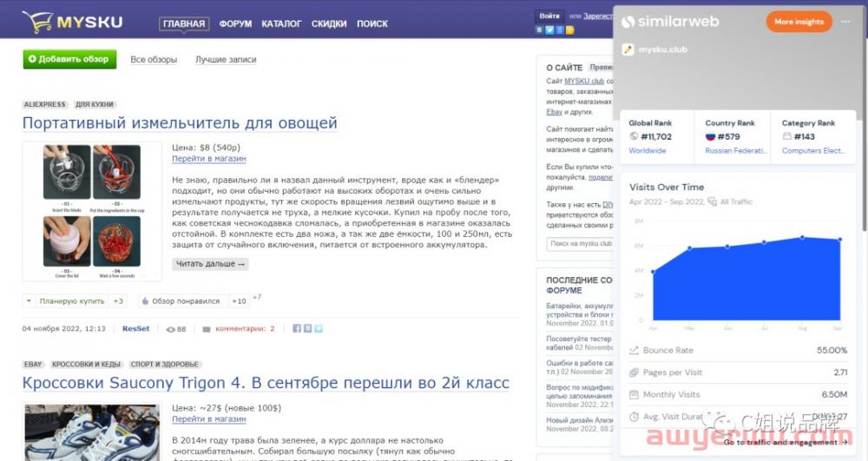Open the КАТАЛОГ menu item
The image size is (868, 461).
tap(281, 23)
